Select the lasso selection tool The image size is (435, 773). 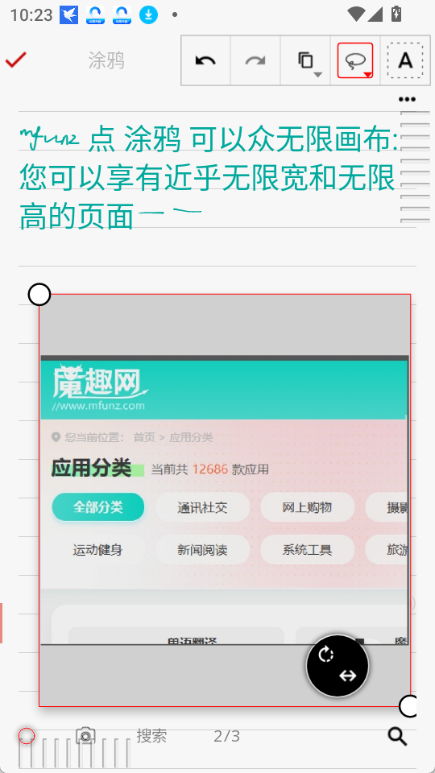355,61
